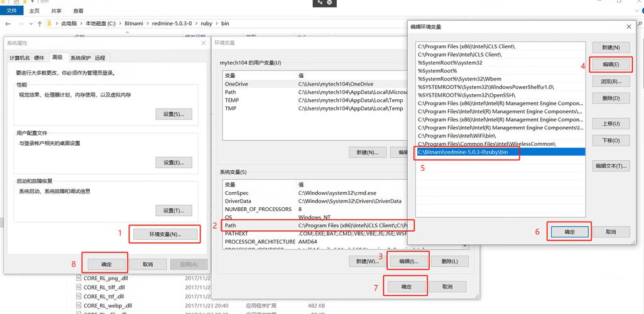
Task: Click the 环境变量(N)... button
Action: tap(165, 234)
